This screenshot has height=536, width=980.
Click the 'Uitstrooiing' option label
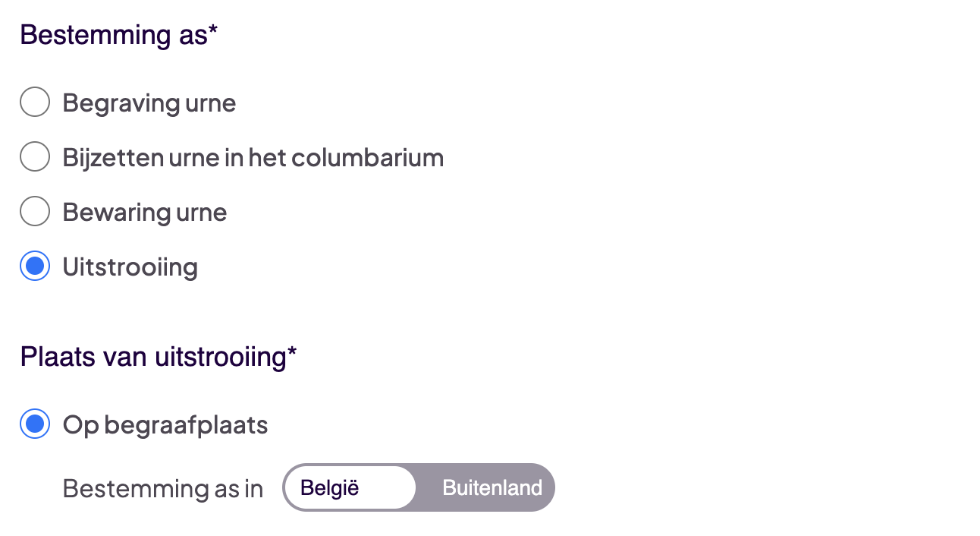[x=130, y=266]
